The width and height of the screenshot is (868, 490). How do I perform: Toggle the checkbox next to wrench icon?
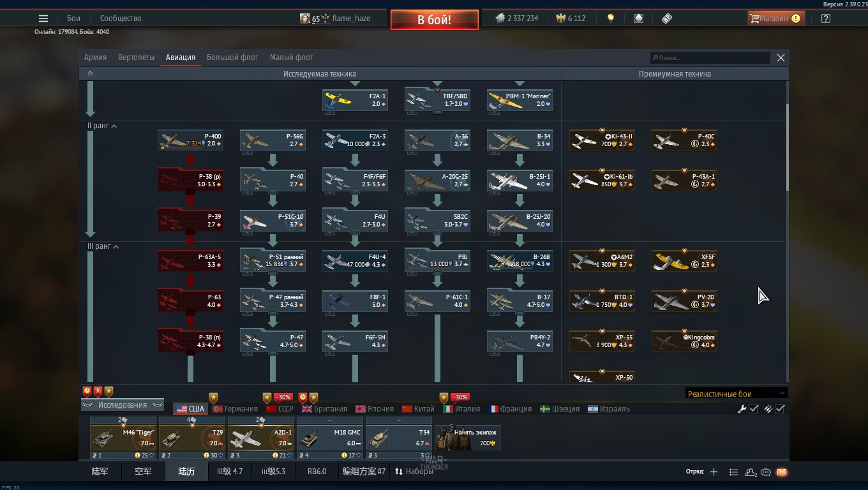(x=754, y=409)
